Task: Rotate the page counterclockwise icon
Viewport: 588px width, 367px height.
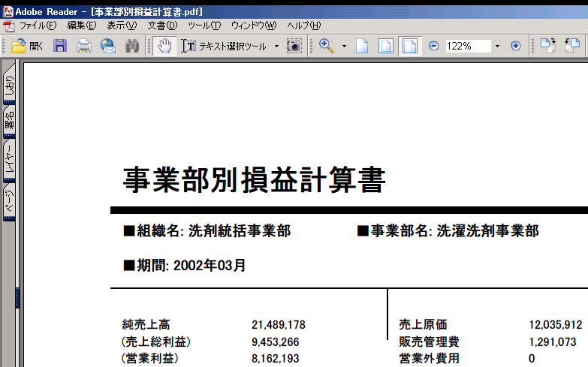Action: (572, 46)
